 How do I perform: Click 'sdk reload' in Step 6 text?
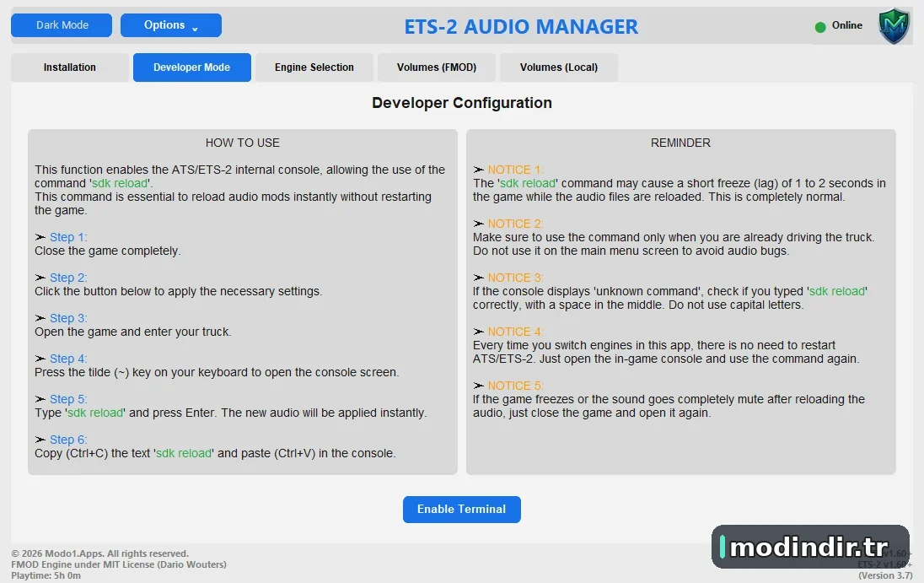pyautogui.click(x=183, y=453)
